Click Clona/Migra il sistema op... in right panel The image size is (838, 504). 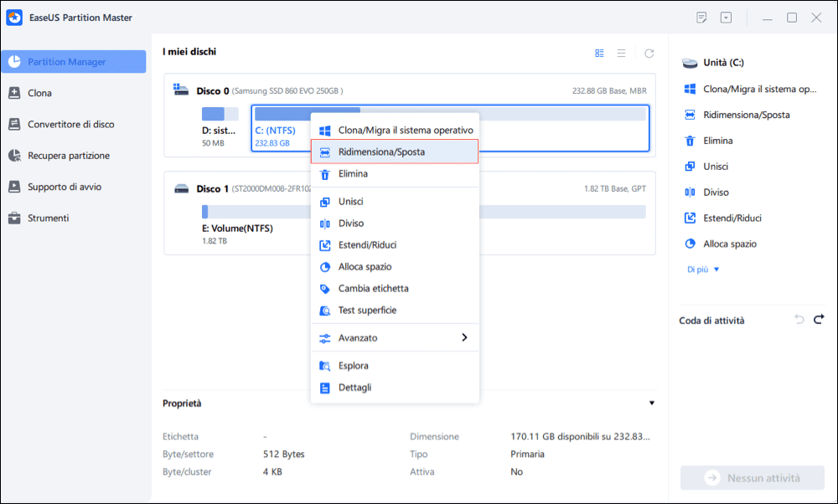tap(751, 89)
